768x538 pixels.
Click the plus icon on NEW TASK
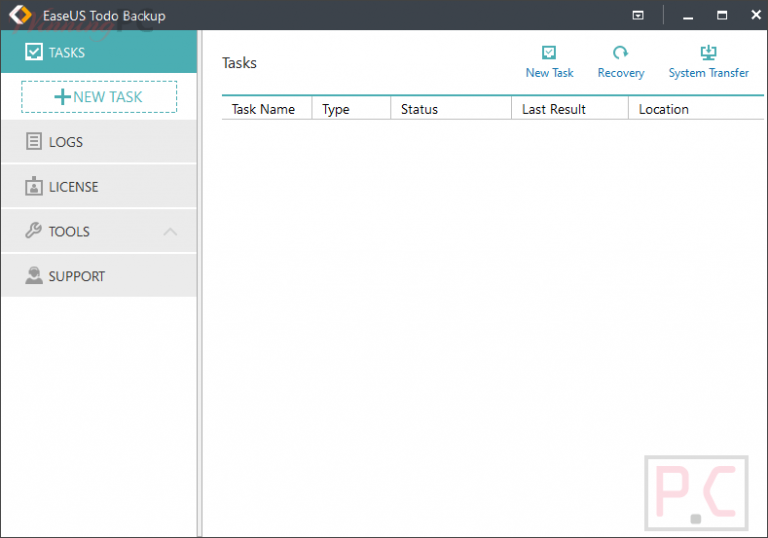click(x=62, y=97)
